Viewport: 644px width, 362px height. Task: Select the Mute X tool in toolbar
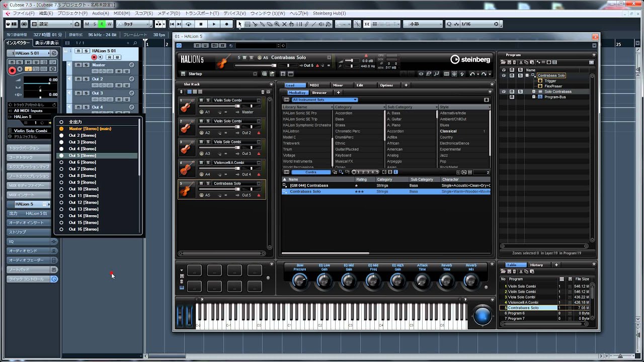[x=283, y=24]
